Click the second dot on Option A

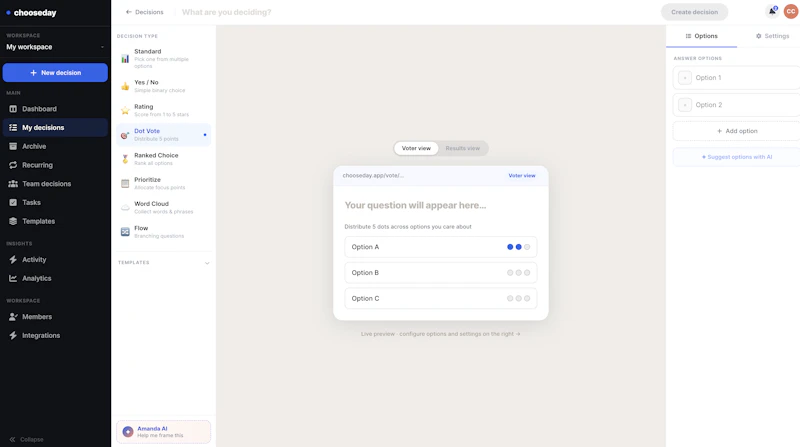pyautogui.click(x=518, y=247)
